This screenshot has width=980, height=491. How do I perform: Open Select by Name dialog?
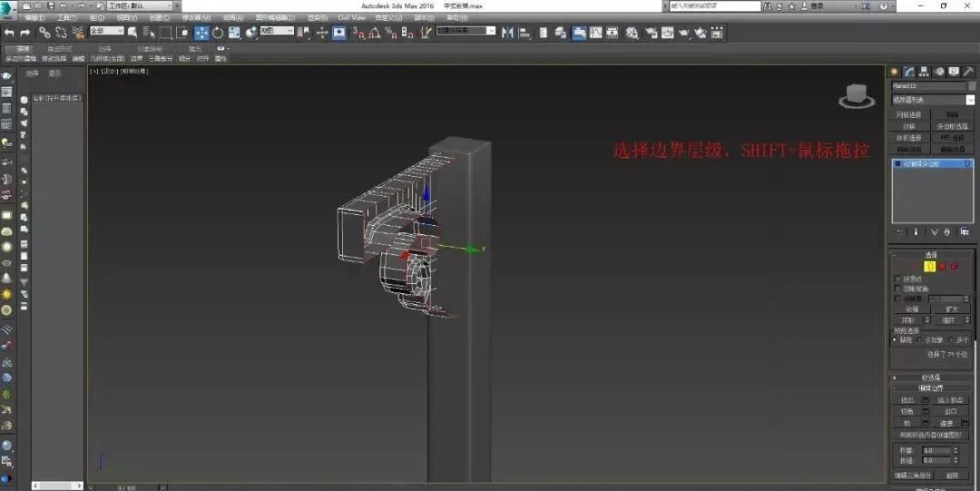tap(149, 33)
